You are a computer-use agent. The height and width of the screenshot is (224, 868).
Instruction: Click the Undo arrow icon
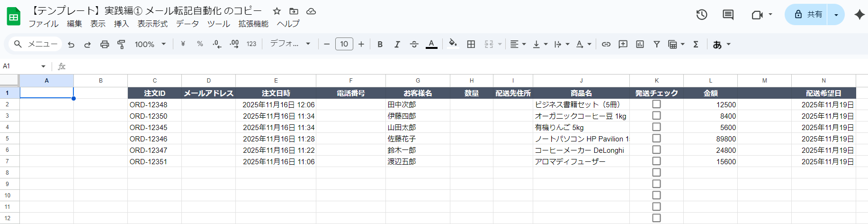[71, 44]
